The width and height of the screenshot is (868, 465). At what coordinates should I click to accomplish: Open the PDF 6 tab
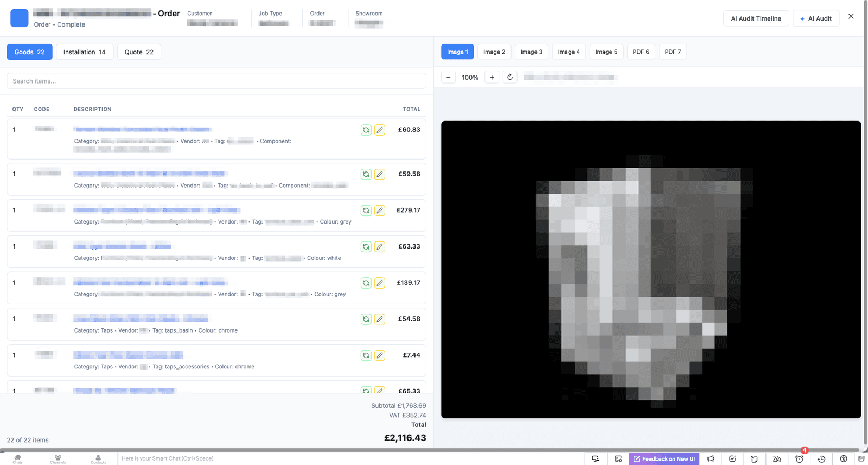pyautogui.click(x=641, y=52)
